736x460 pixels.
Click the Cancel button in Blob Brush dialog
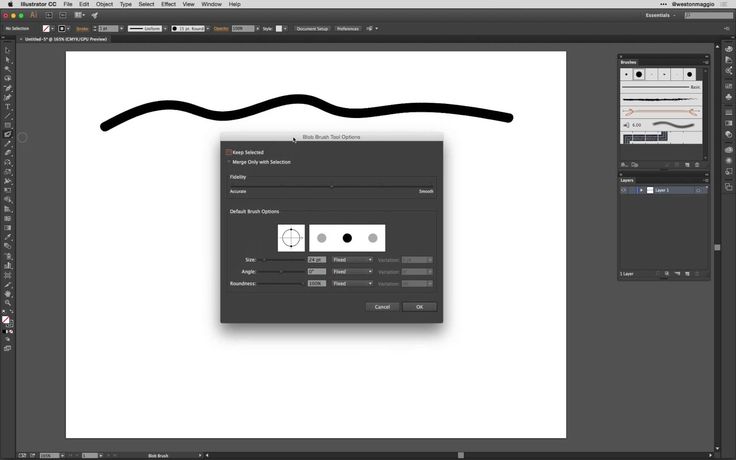382,307
